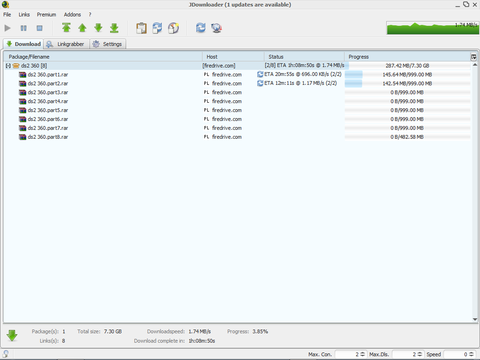Adjust Max.Dls. stepper

[420, 354]
